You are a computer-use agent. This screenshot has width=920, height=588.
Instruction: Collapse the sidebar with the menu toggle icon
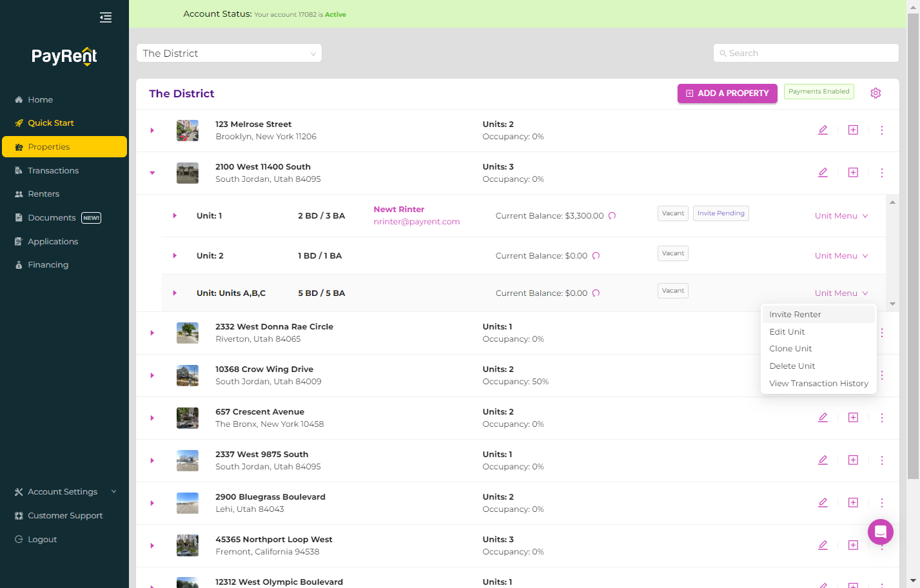pyautogui.click(x=106, y=17)
